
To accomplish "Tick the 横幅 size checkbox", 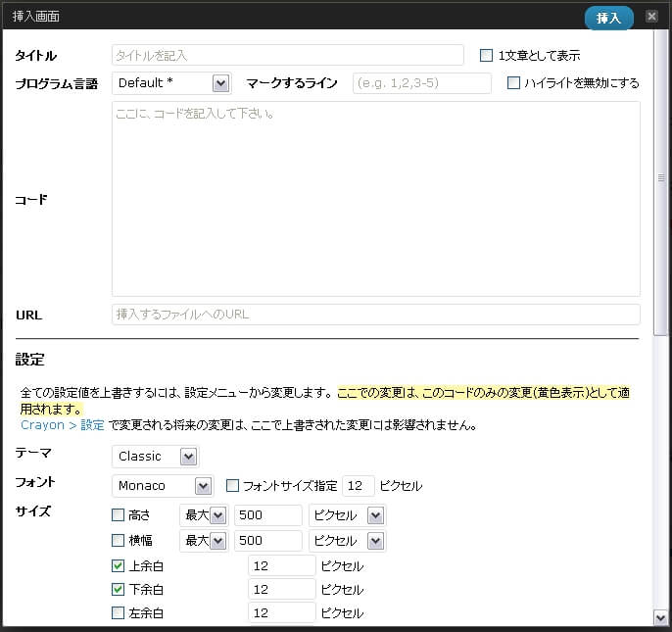I will [119, 541].
